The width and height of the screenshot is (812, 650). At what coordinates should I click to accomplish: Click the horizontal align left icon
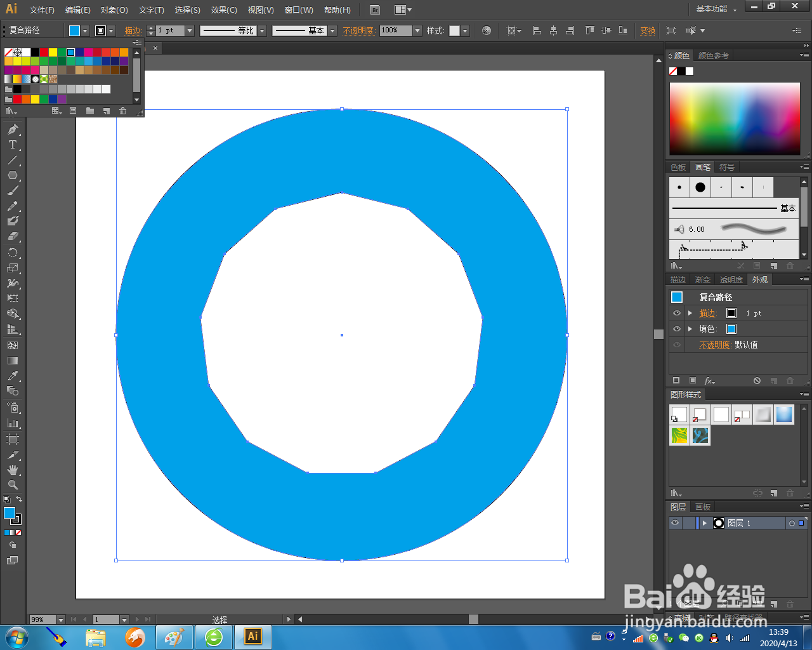point(537,30)
